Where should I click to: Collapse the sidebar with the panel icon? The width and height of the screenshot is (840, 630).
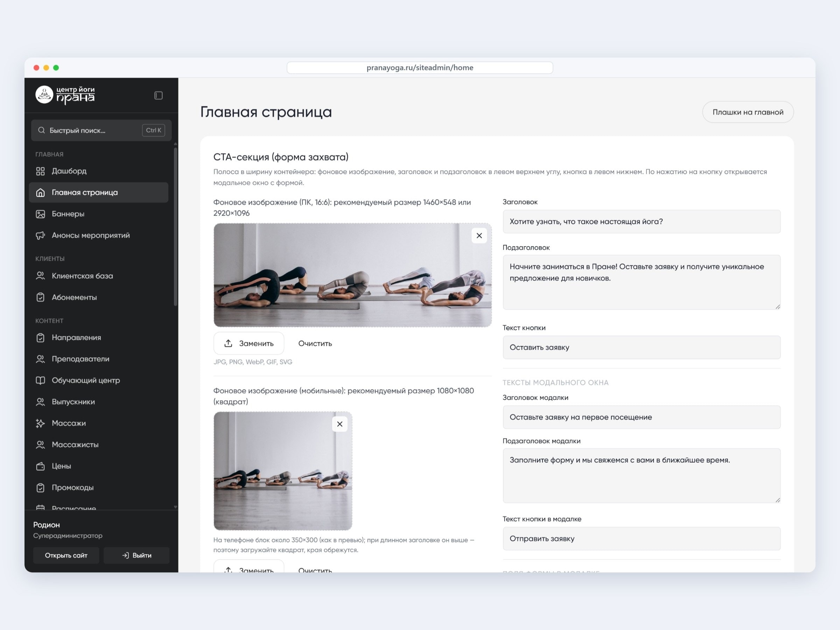[x=158, y=95]
